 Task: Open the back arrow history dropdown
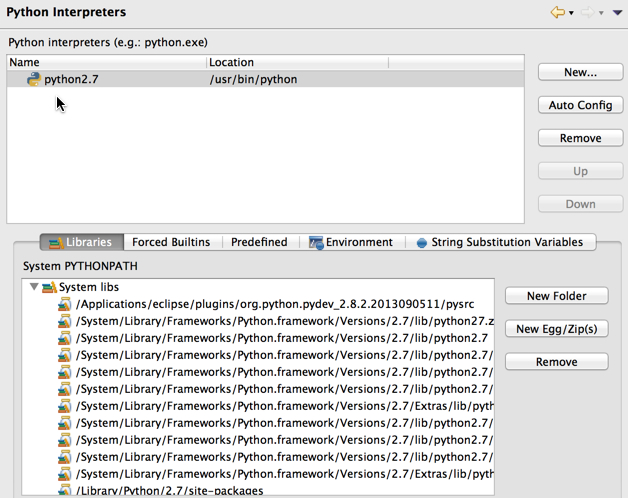pyautogui.click(x=572, y=13)
